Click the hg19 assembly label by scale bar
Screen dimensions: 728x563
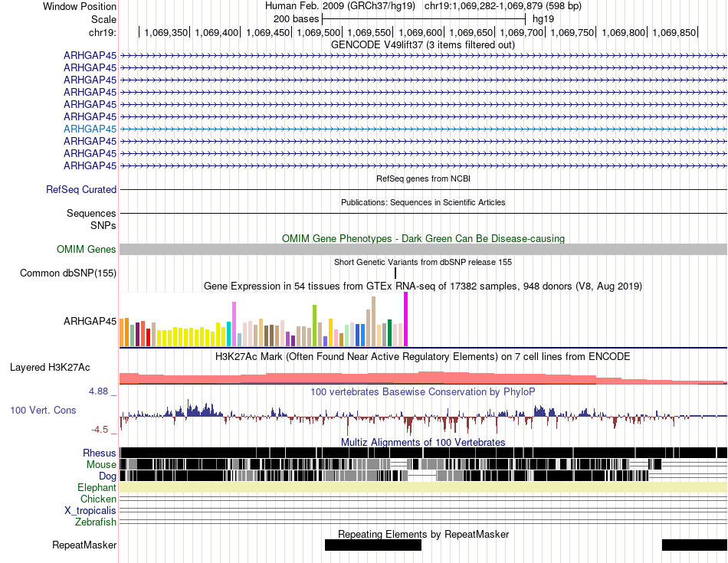tap(543, 19)
